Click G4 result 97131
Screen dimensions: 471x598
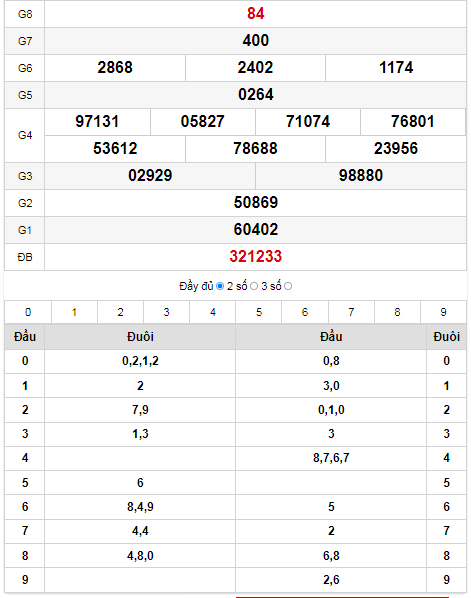coord(97,122)
